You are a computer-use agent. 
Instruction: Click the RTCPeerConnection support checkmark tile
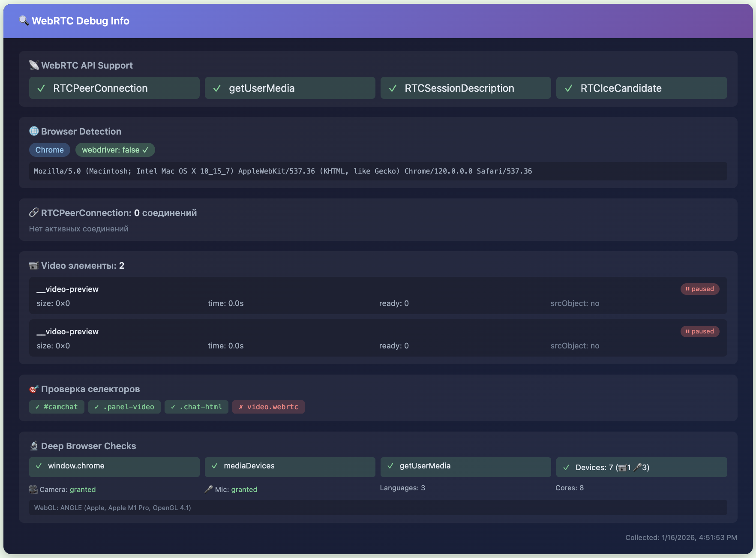click(x=114, y=88)
